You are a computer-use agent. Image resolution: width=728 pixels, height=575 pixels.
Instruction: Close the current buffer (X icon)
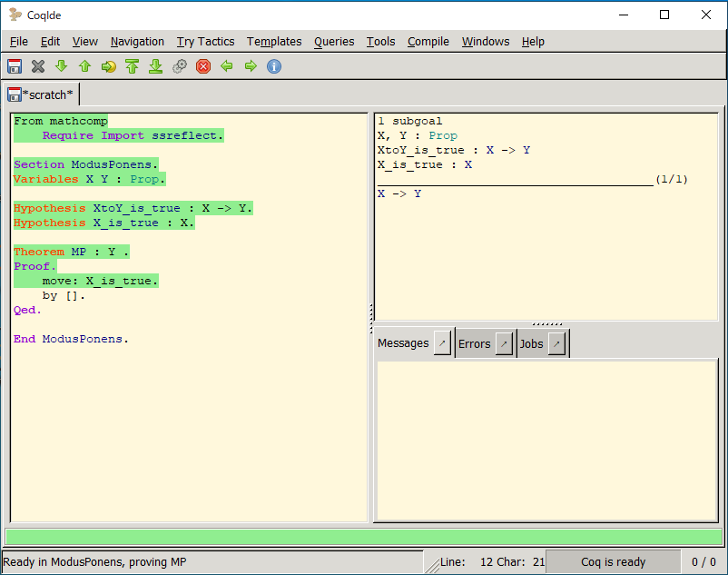point(37,65)
